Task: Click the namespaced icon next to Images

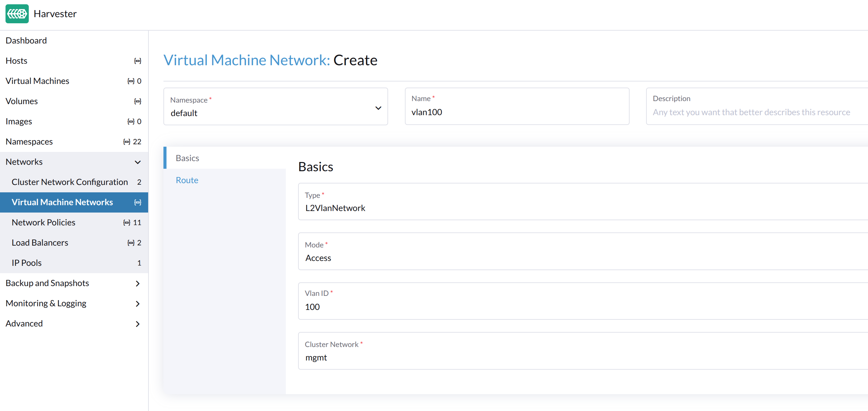Action: 131,121
